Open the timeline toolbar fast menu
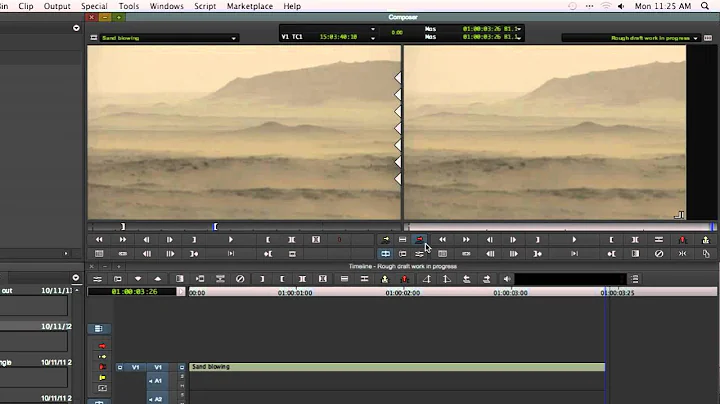720x404 pixels. [635, 279]
